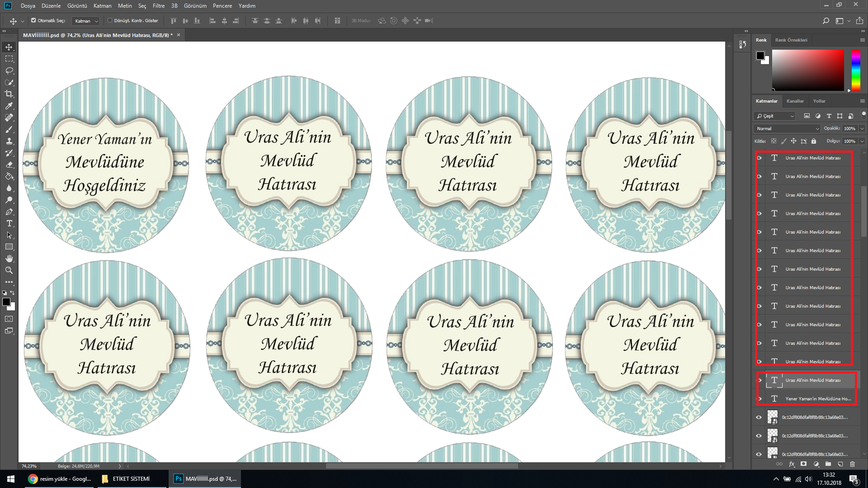Add a layer style with fx icon

pyautogui.click(x=792, y=464)
